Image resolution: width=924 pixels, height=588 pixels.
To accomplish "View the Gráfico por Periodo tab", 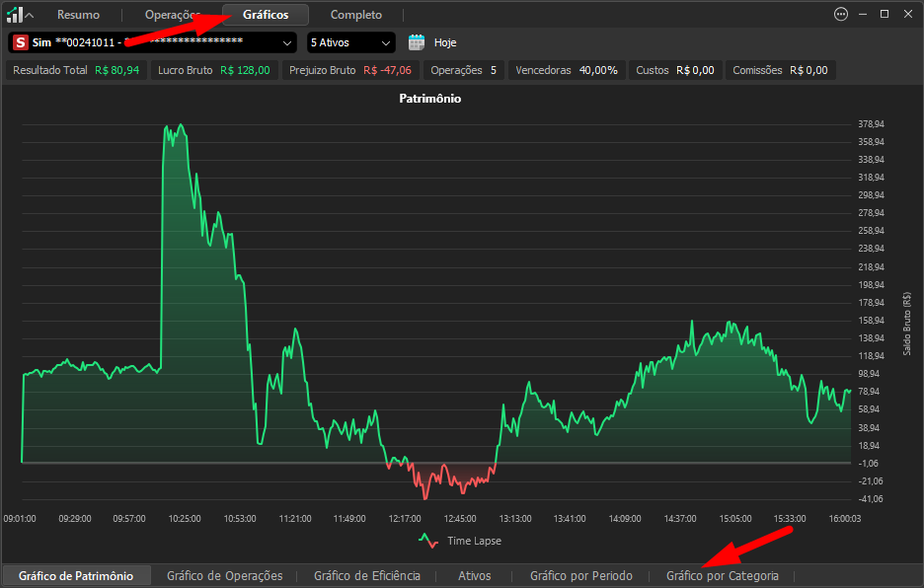I will [x=581, y=575].
